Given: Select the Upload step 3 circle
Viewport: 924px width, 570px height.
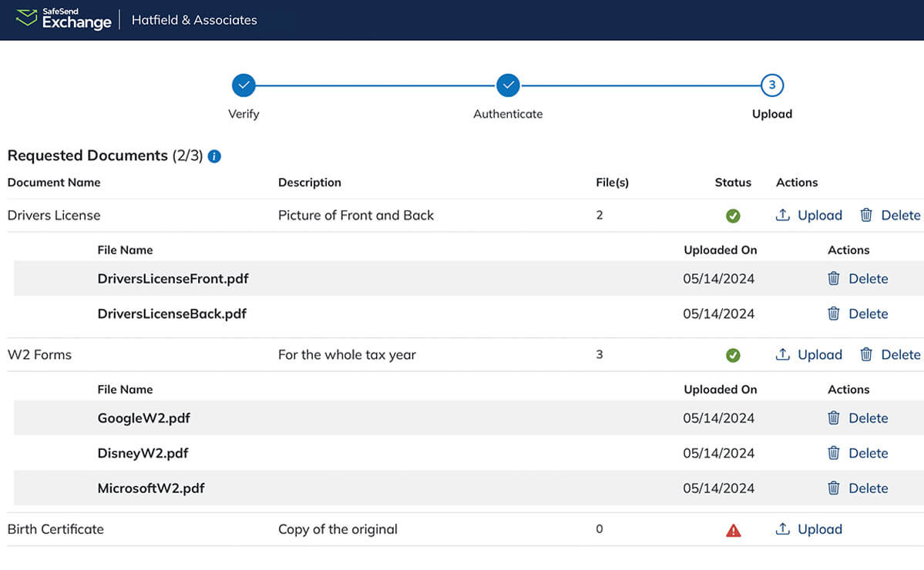Looking at the screenshot, I should 772,85.
